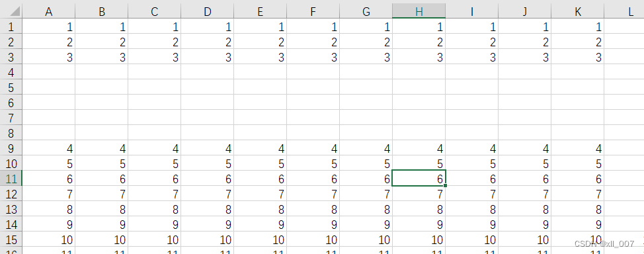The height and width of the screenshot is (254, 644).
Task: Select column D header
Action: point(208,11)
